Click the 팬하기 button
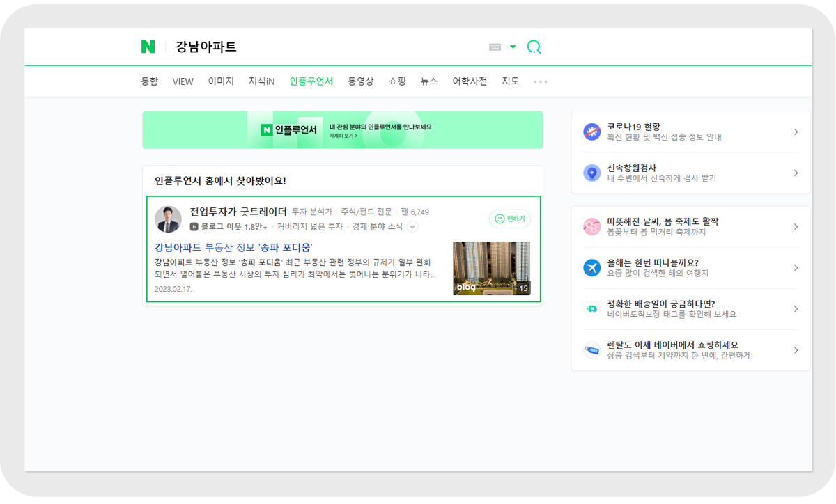The image size is (836, 504). point(510,219)
